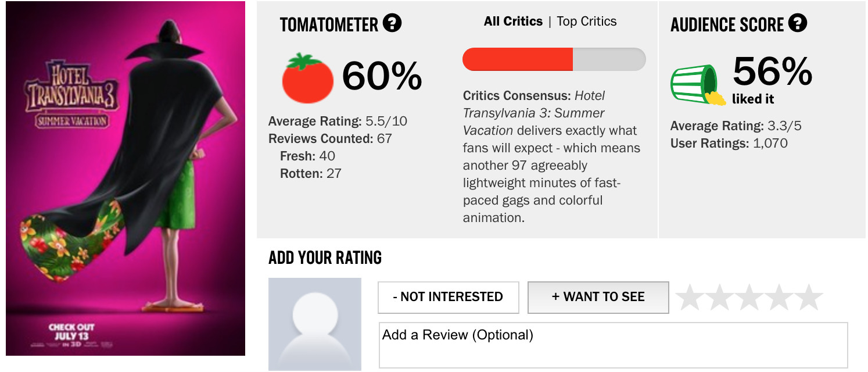868x372 pixels.
Task: Click the Add a Review text box
Action: 613,345
